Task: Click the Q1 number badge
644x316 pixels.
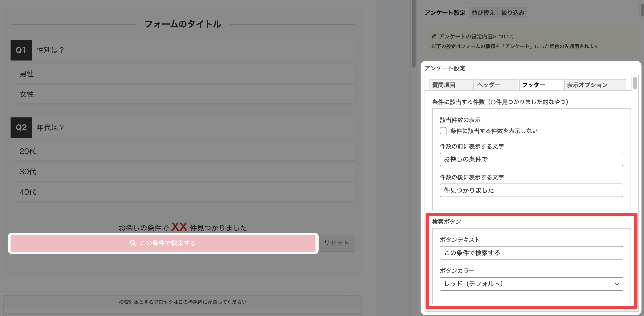Action: [21, 50]
